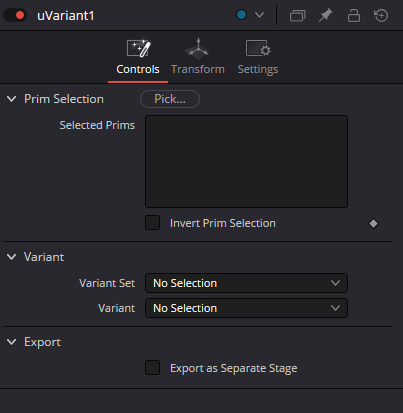
Task: Open the Variant Set dropdown
Action: [246, 283]
